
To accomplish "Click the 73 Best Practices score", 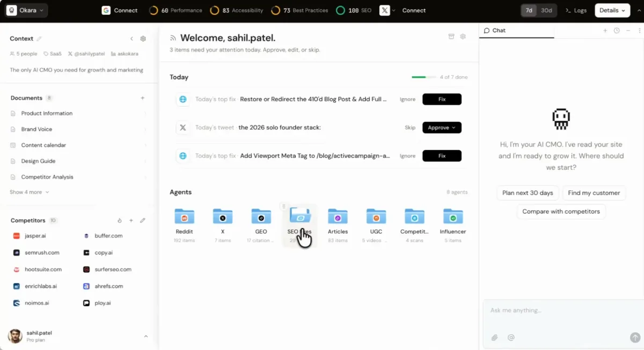I will point(299,10).
